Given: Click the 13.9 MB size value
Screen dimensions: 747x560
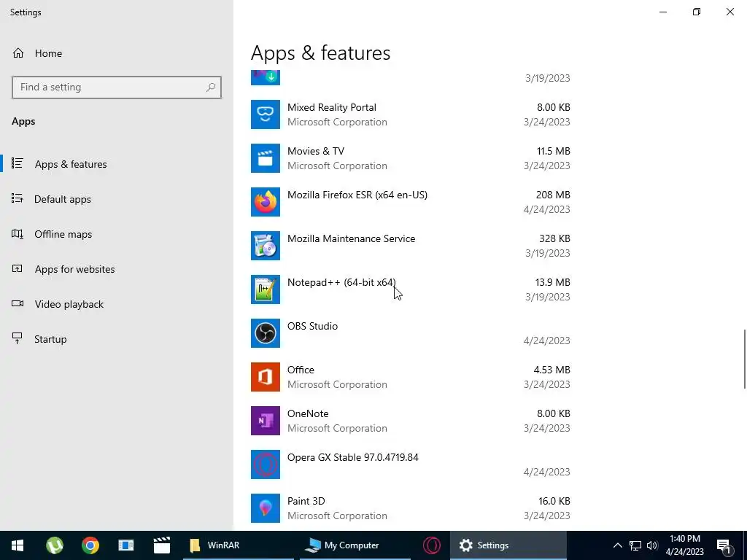Looking at the screenshot, I should coord(553,282).
